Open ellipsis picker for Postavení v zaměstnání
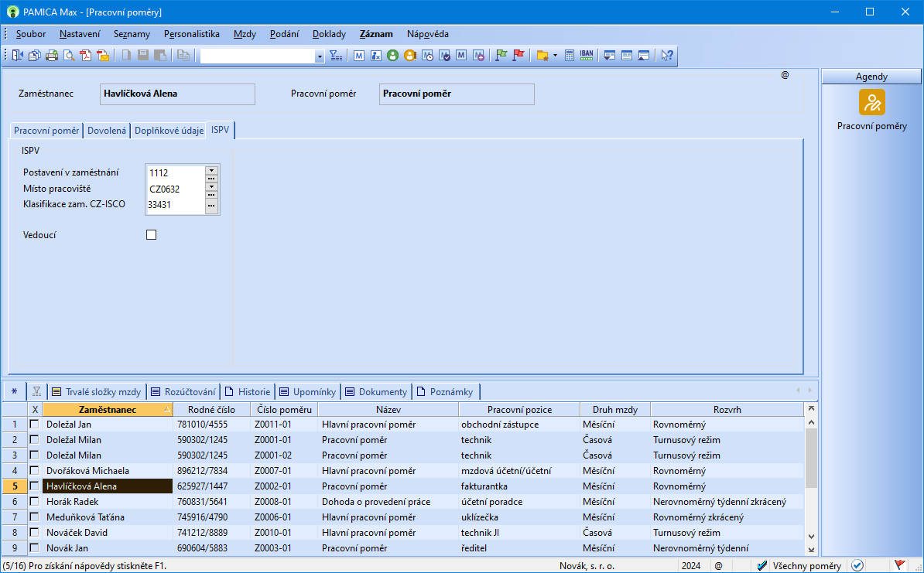This screenshot has height=573, width=924. [211, 178]
